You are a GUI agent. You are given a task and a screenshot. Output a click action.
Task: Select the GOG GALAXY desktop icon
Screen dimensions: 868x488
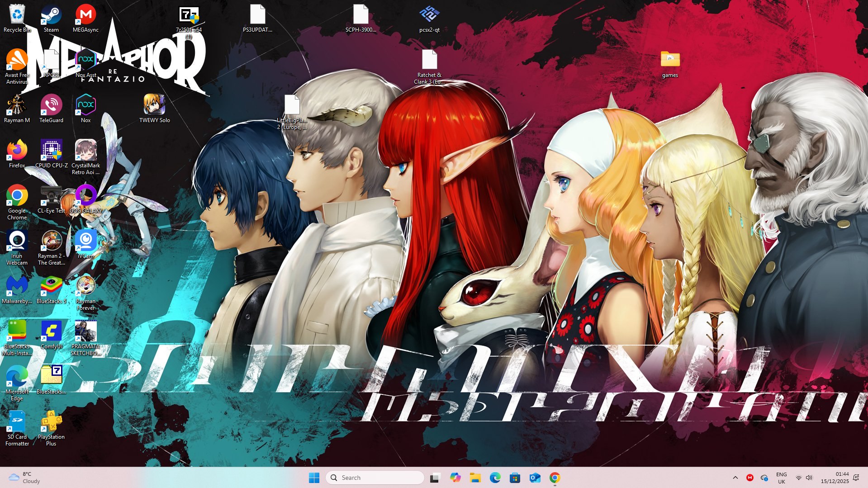(x=85, y=199)
